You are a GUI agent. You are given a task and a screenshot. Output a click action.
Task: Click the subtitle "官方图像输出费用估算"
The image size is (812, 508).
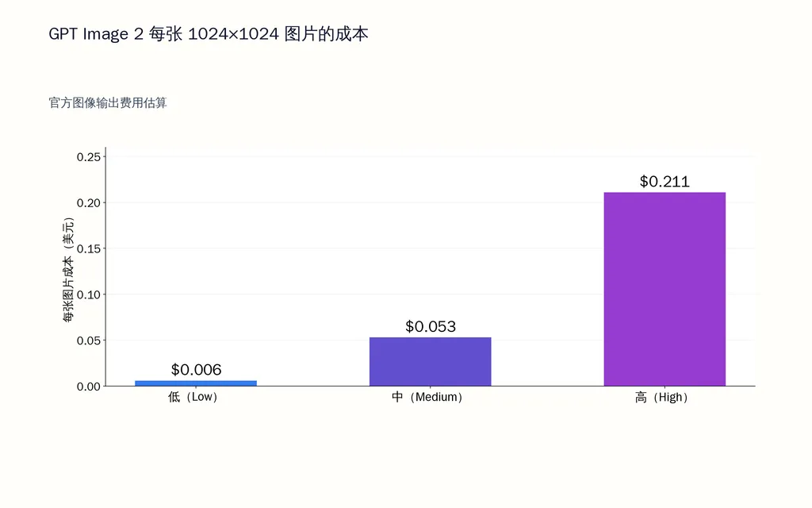pos(108,102)
